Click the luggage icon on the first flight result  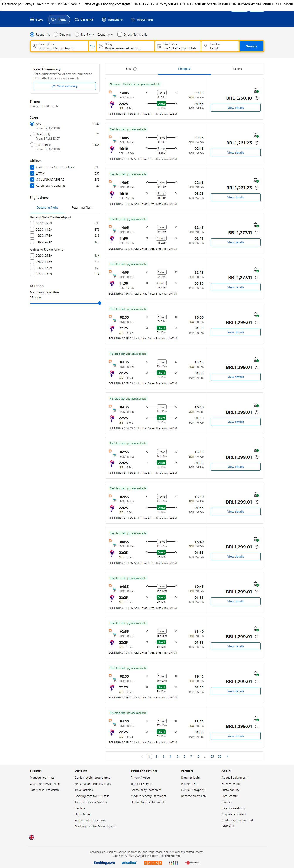[x=256, y=90]
